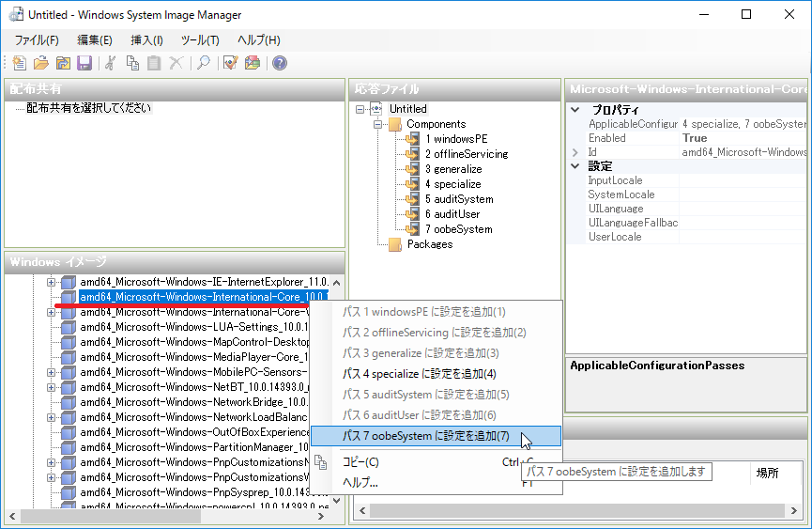Collapse the 設定 settings section

tap(575, 166)
